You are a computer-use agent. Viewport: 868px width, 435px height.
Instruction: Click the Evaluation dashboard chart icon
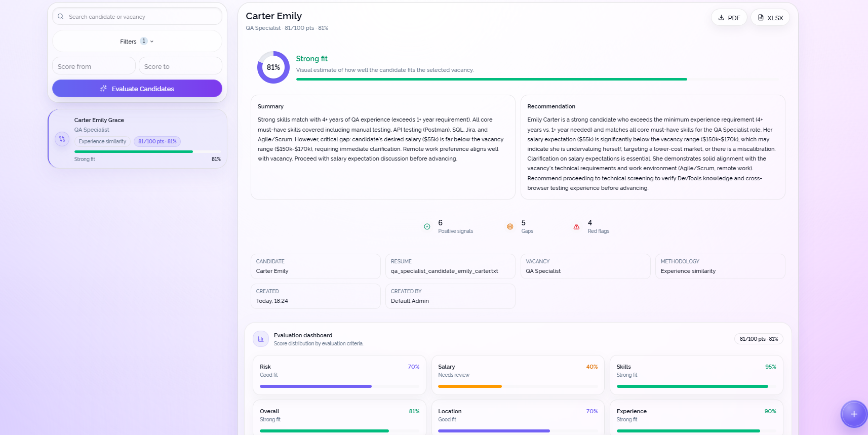coord(261,339)
